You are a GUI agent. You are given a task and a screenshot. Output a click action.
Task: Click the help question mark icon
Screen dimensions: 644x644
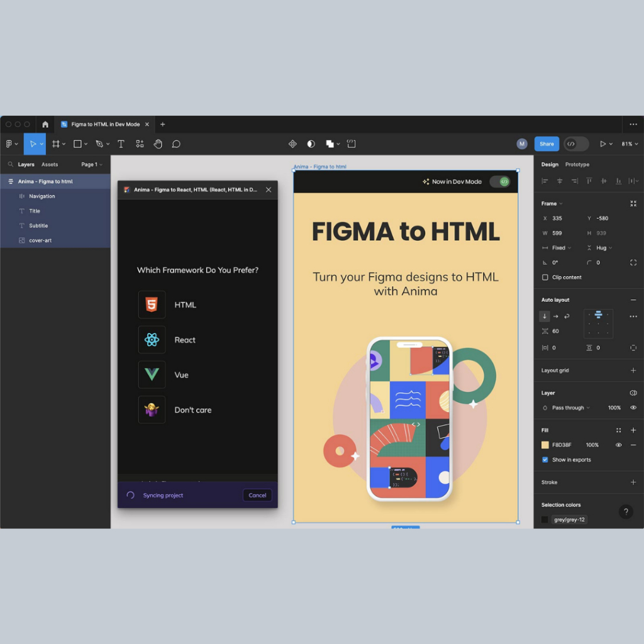626,511
